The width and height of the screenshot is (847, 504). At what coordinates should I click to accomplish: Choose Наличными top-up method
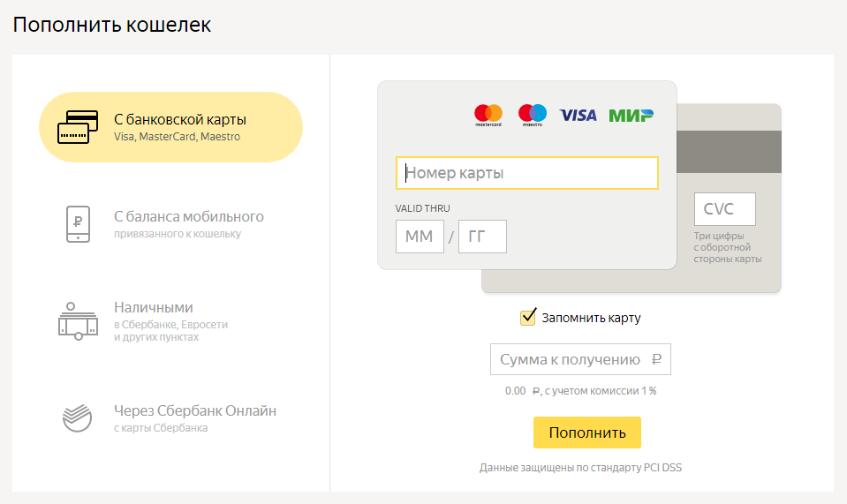click(x=170, y=321)
